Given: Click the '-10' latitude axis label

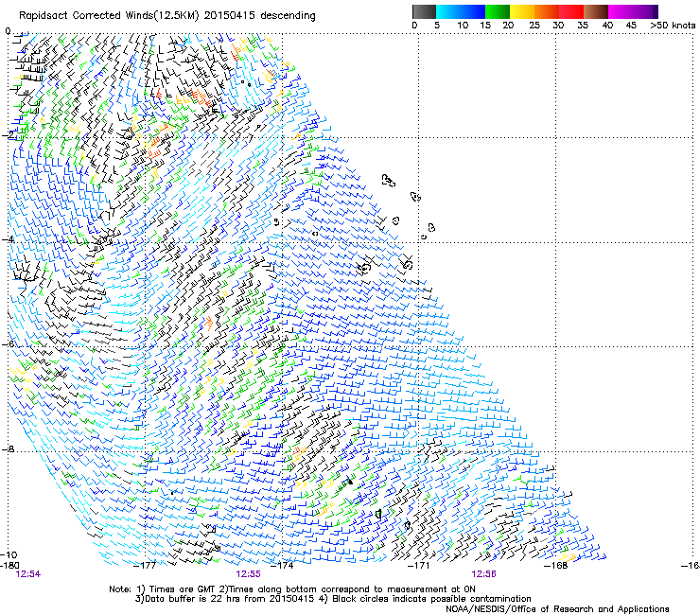Looking at the screenshot, I should [9, 555].
